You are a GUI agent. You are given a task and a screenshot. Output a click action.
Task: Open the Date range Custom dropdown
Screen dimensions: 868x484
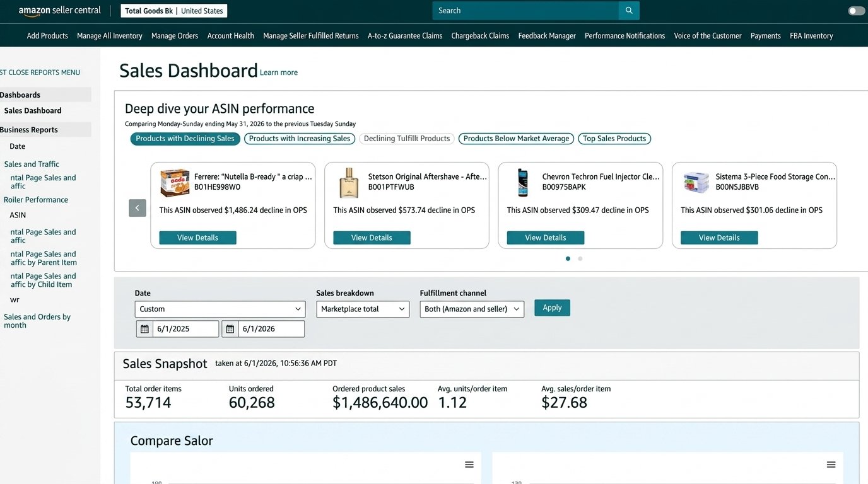[220, 309]
